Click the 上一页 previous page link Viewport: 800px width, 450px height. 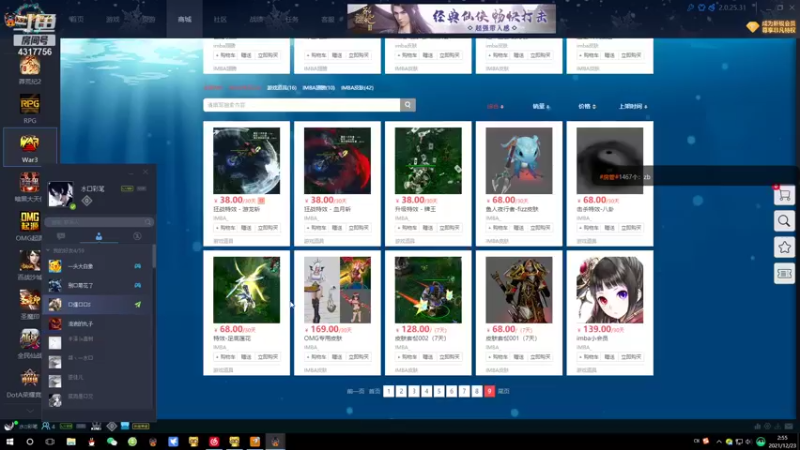356,391
